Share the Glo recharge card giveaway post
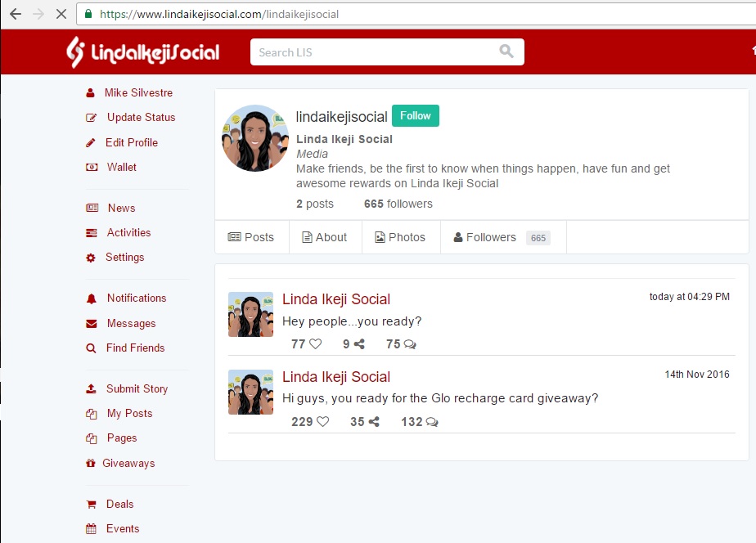Viewport: 756px width, 543px height. click(374, 422)
